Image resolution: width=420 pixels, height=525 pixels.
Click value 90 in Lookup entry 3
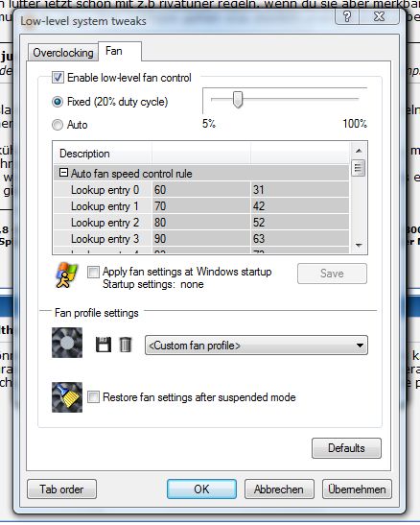(160, 239)
